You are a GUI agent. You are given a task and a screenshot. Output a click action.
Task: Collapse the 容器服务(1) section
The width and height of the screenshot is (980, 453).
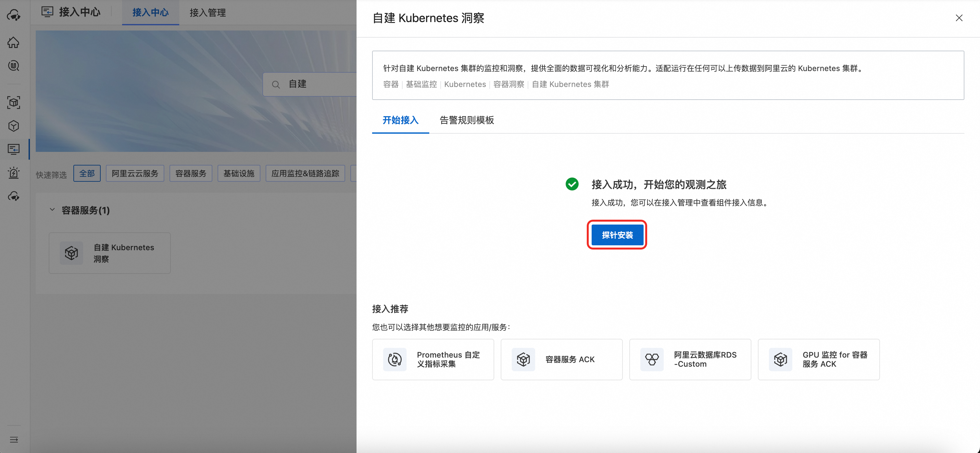point(53,210)
